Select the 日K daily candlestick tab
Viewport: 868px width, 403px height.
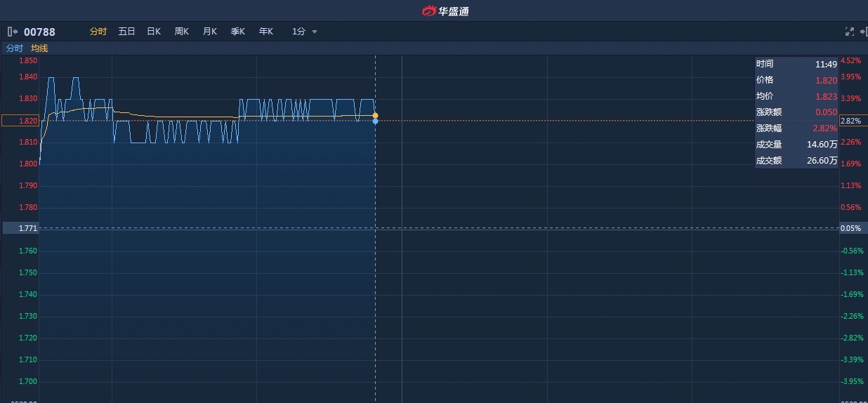coord(154,32)
